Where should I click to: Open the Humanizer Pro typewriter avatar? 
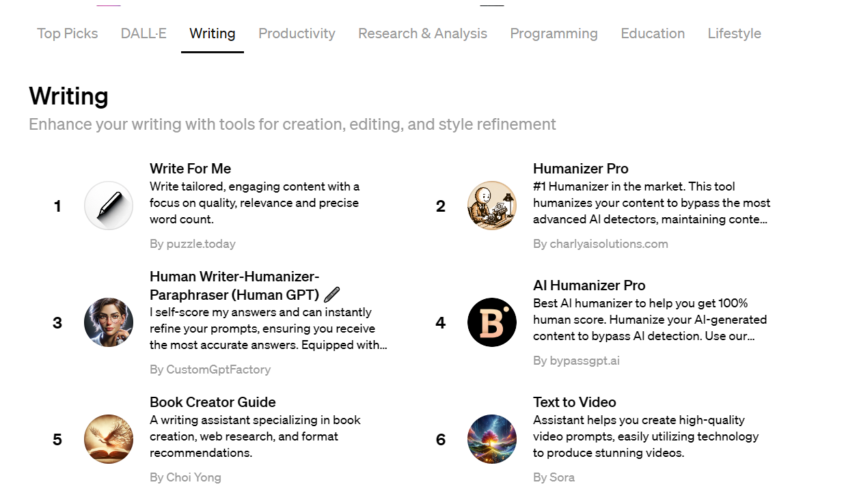[x=492, y=206]
